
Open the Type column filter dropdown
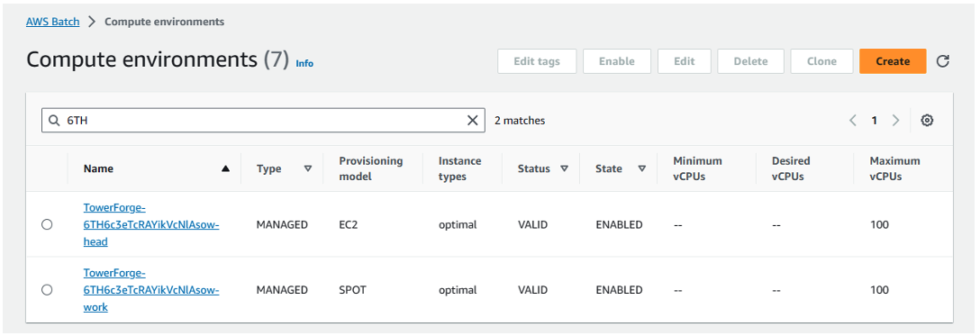tap(307, 168)
